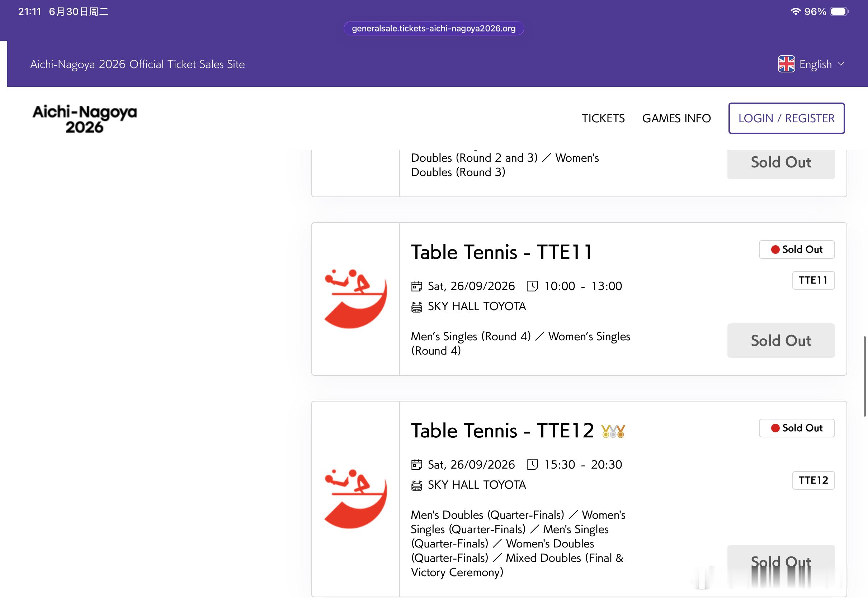Click the page vertical scrollbar thumb

click(865, 376)
